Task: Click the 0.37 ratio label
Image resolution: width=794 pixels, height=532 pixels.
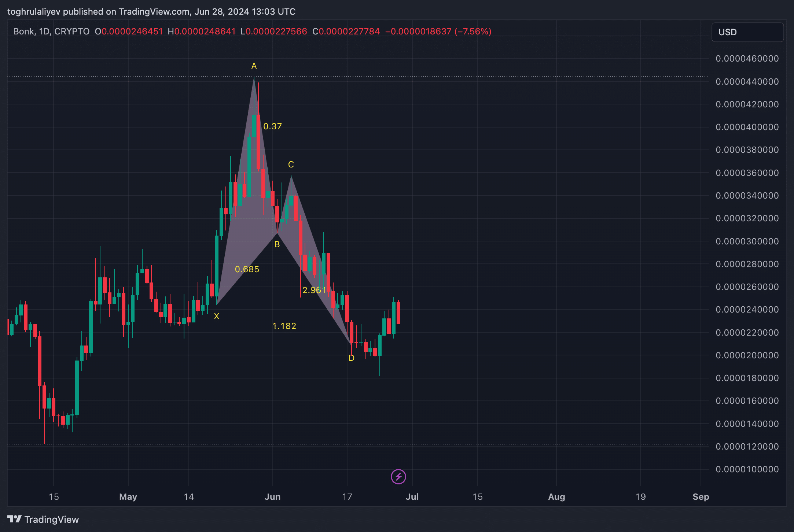Action: point(273,126)
